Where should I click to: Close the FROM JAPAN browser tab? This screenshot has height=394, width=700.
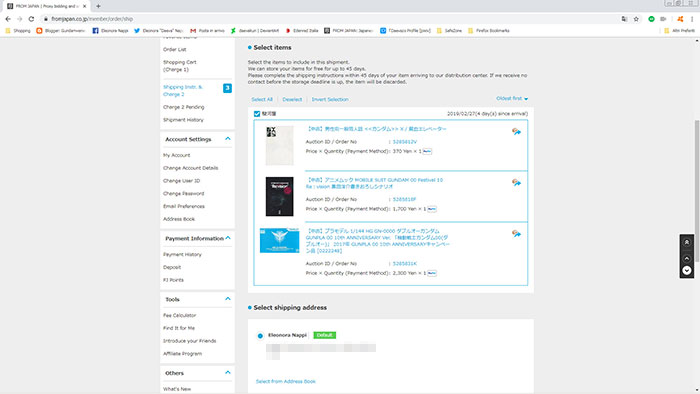click(x=84, y=6)
